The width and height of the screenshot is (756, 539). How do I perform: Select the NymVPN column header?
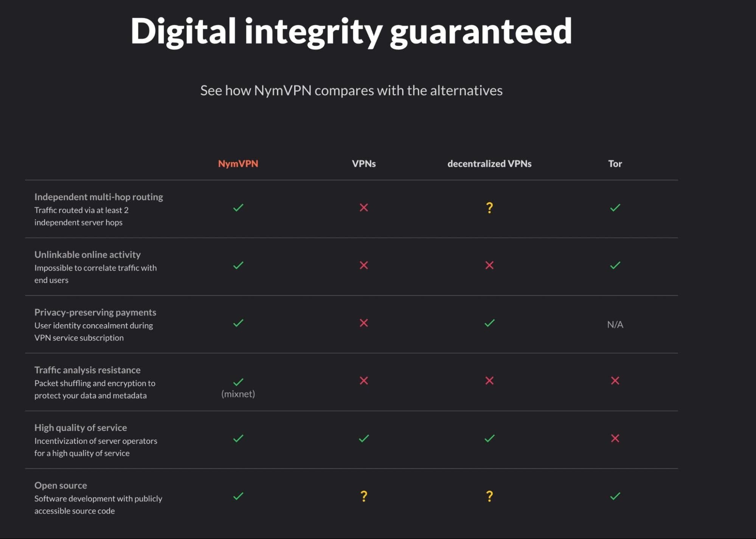click(238, 164)
